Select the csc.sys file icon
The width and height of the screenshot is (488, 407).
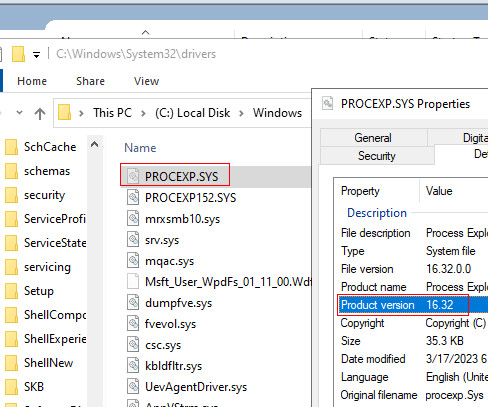[x=133, y=344]
